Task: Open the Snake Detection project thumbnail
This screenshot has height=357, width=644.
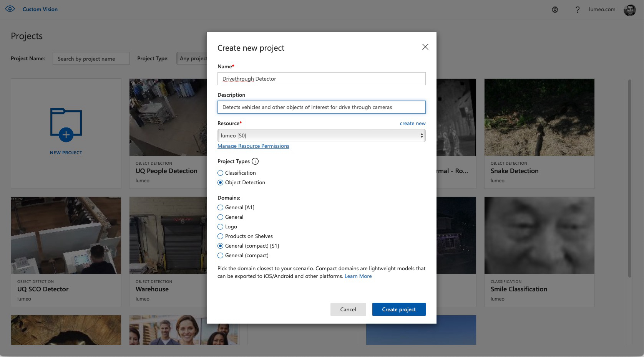Action: 539,117
